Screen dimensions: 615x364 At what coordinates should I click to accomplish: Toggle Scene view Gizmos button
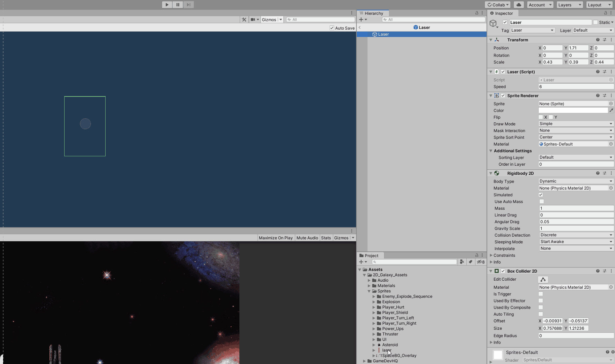269,19
